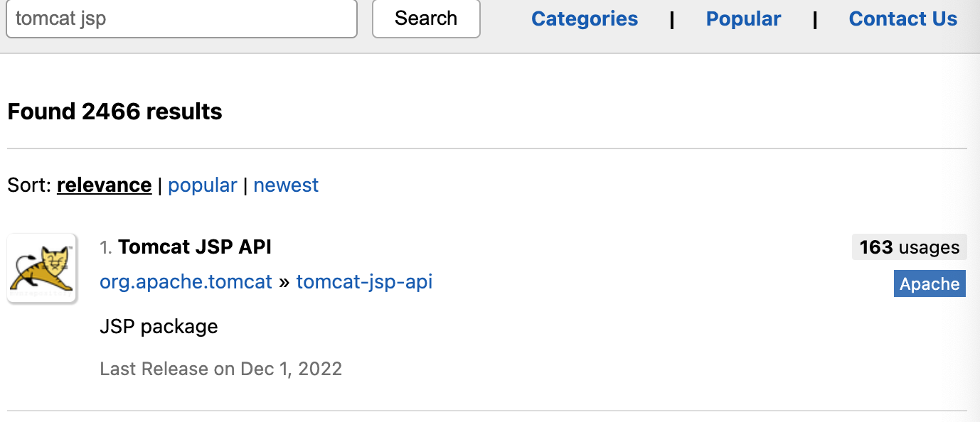Click the '»' separator between group and artifact
980x422 pixels.
tap(284, 283)
